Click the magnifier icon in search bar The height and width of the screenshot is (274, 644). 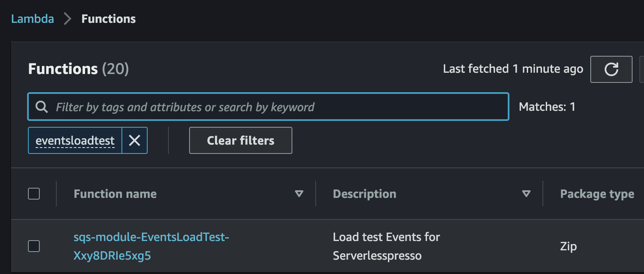(x=41, y=107)
